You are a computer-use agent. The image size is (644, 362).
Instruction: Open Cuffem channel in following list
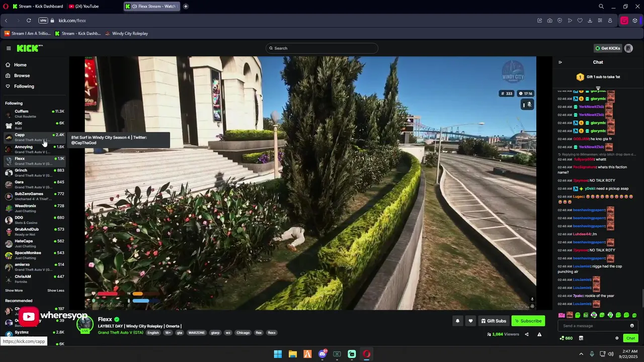pos(35,114)
